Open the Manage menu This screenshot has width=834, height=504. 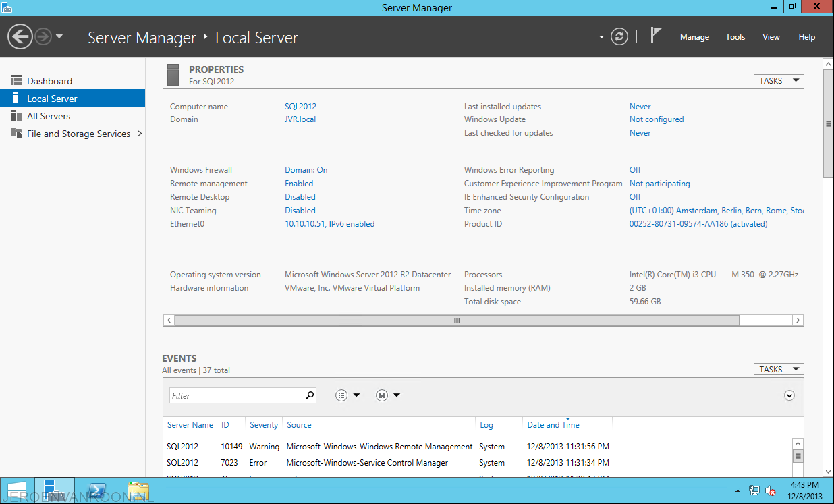pos(694,37)
